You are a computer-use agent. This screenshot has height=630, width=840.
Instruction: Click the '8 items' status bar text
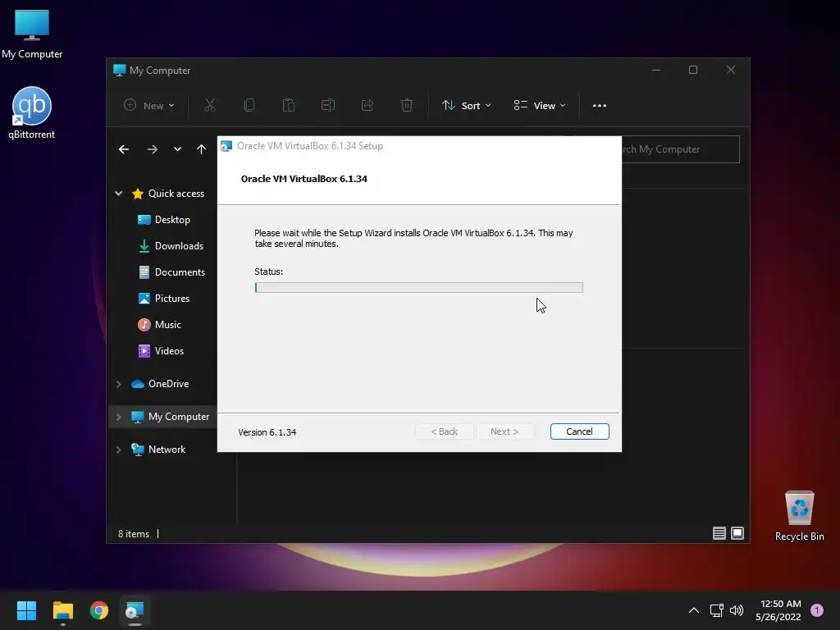click(134, 534)
